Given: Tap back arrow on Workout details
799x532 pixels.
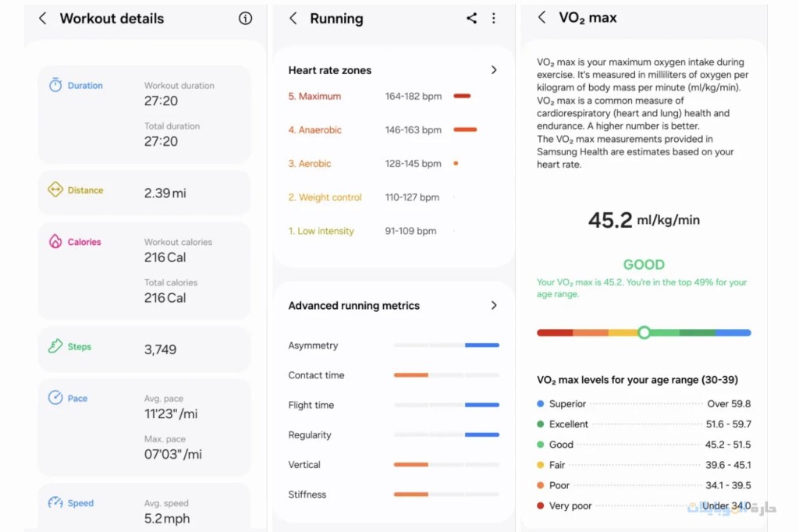Looking at the screenshot, I should coord(43,19).
